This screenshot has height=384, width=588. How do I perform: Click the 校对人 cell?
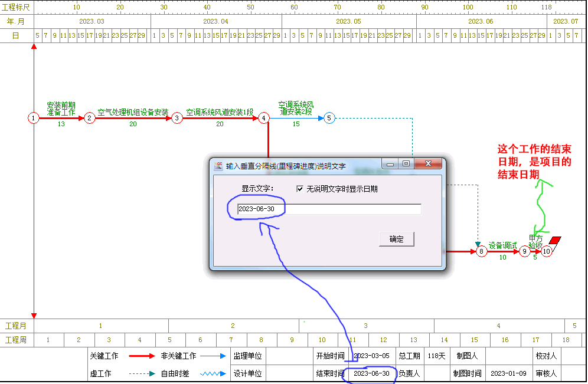[x=546, y=356]
